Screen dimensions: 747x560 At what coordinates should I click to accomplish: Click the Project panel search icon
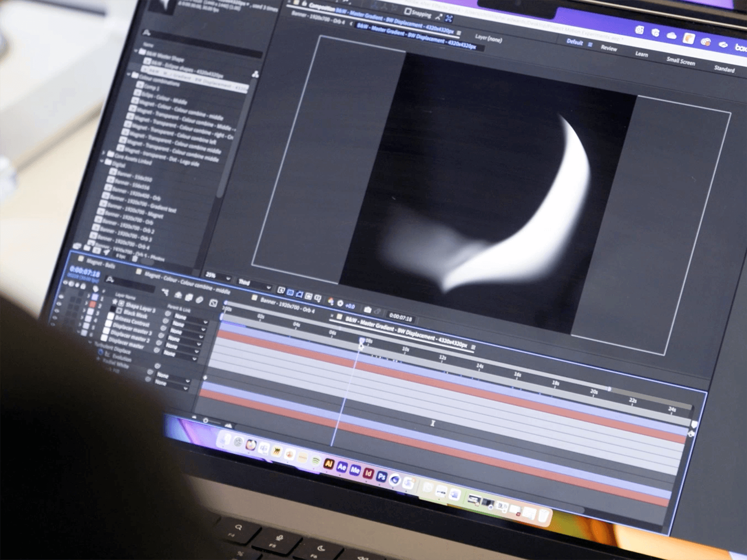click(x=147, y=33)
